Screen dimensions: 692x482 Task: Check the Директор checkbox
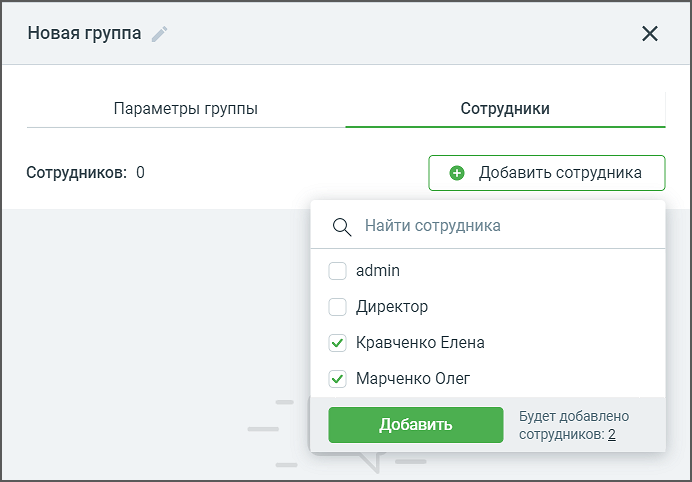coord(337,307)
